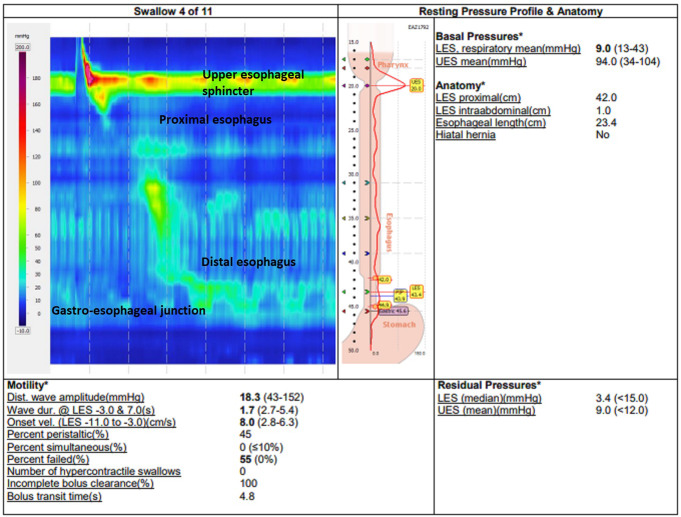Image resolution: width=681 pixels, height=517 pixels.
Task: Click the Swallow 4 of 11 header
Action: [173, 11]
